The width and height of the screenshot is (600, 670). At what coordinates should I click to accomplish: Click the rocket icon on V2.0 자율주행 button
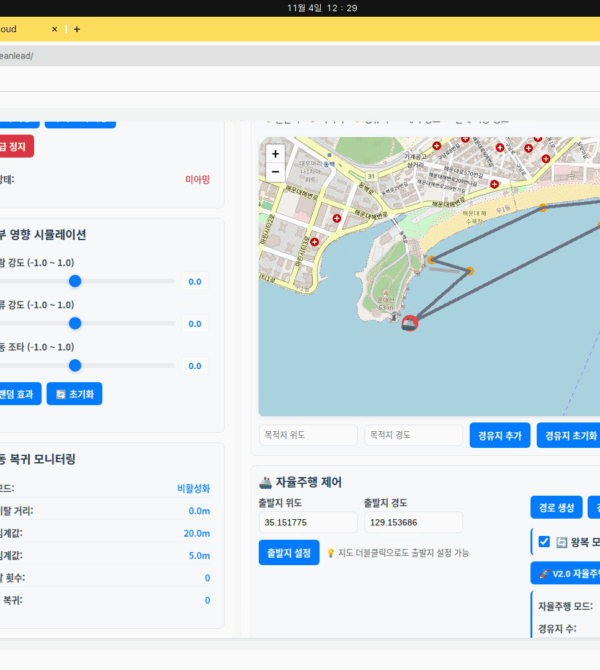542,574
